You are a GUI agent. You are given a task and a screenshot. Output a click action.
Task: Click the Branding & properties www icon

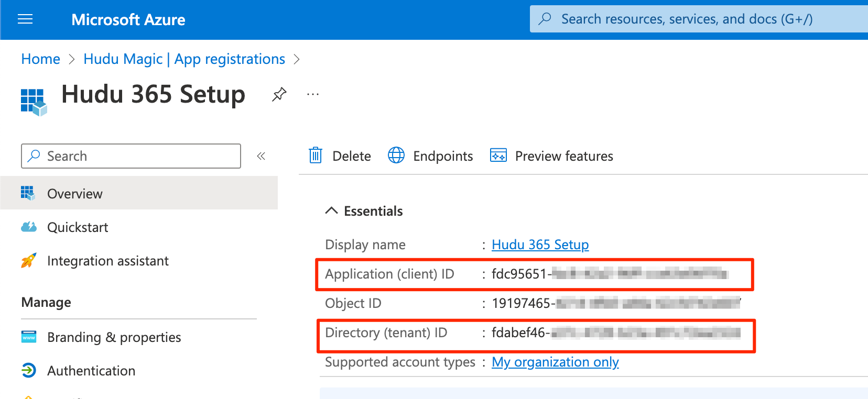[29, 337]
